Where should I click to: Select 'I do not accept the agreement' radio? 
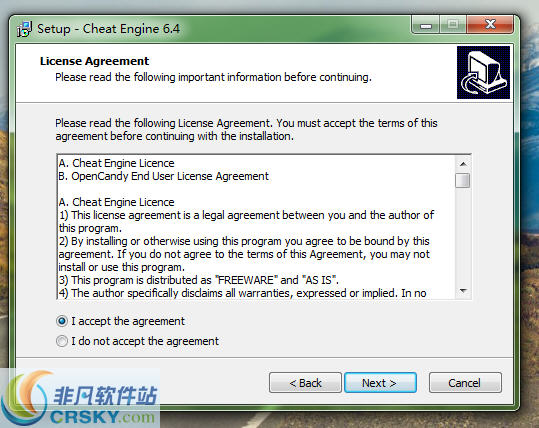click(62, 341)
